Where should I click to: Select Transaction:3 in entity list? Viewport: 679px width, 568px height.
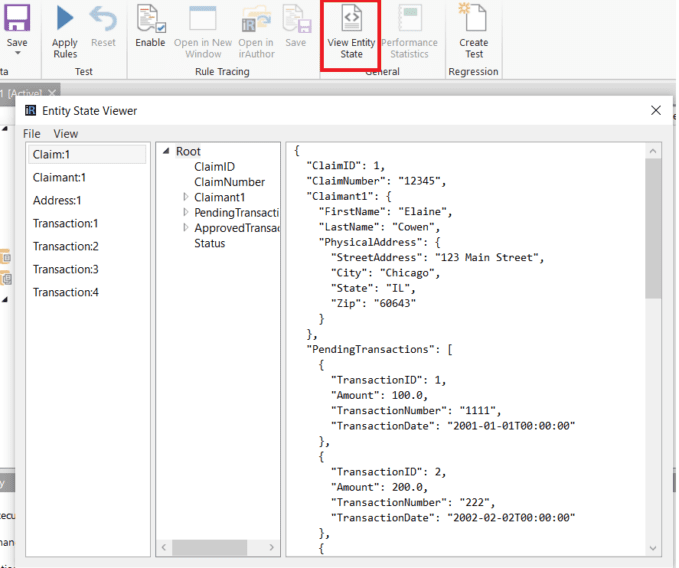coord(65,269)
